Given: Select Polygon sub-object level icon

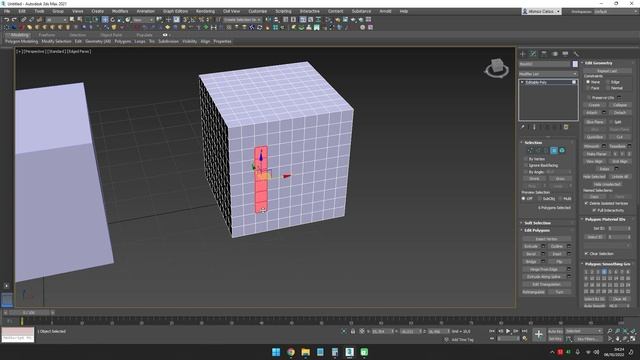Looking at the screenshot, I should 554,151.
